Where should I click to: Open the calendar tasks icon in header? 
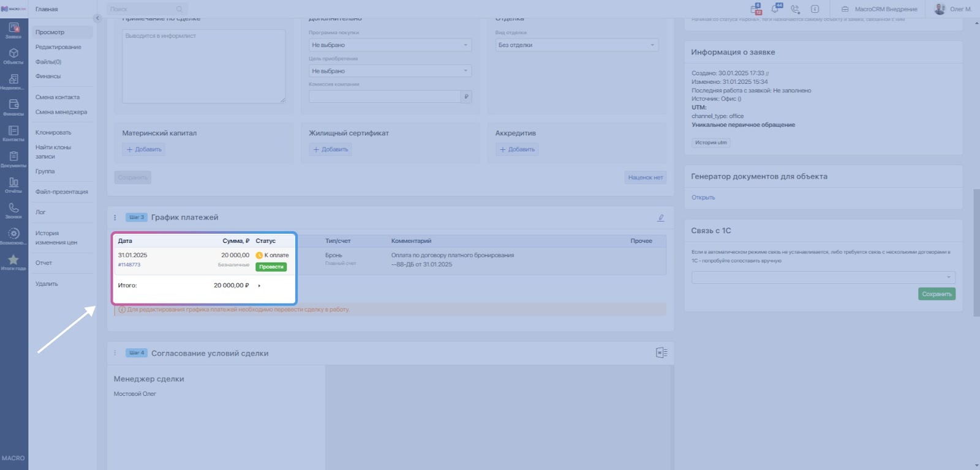pos(756,9)
